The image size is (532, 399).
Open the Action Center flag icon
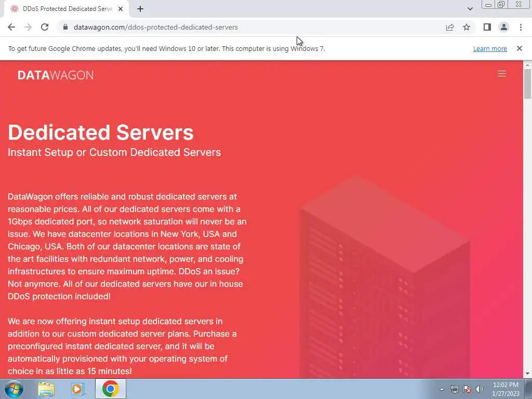tap(467, 389)
